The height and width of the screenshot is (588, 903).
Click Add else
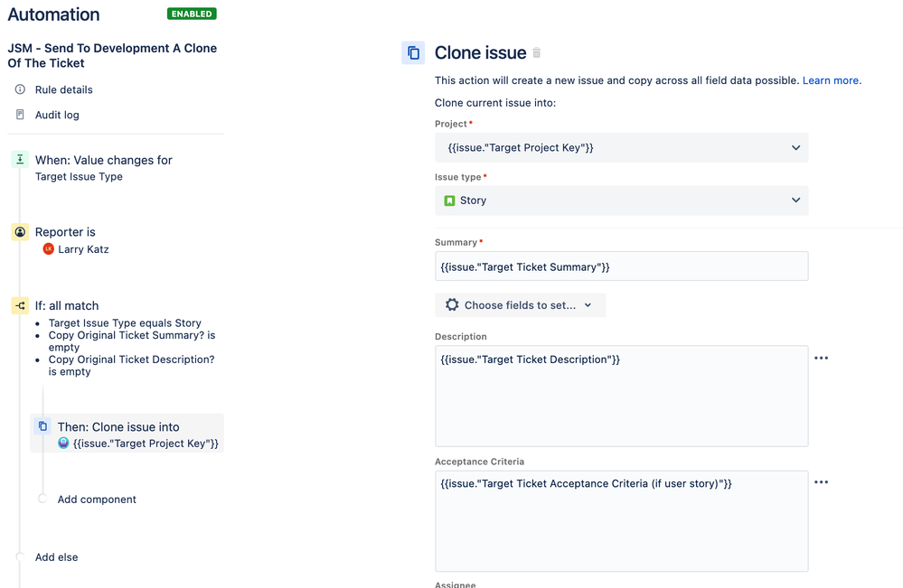click(x=56, y=557)
